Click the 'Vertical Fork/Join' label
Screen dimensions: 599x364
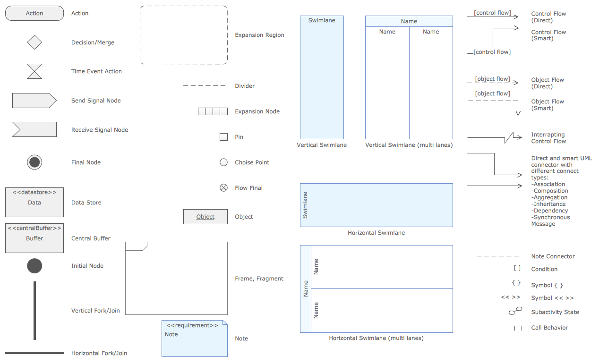tap(95, 311)
